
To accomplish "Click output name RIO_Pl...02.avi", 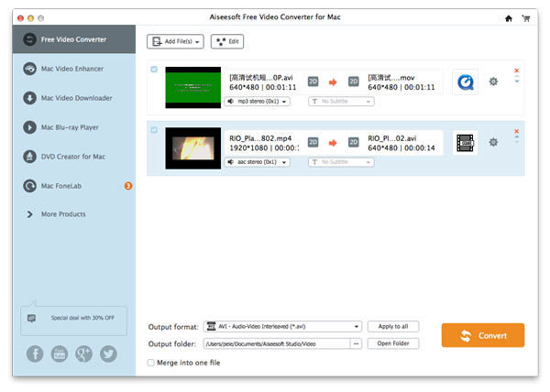I will tap(391, 138).
